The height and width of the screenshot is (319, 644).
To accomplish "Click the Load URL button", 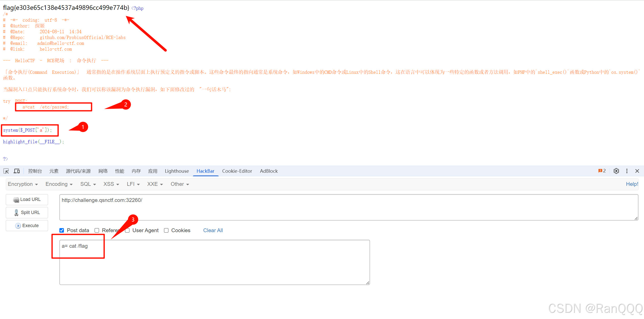I will point(27,199).
